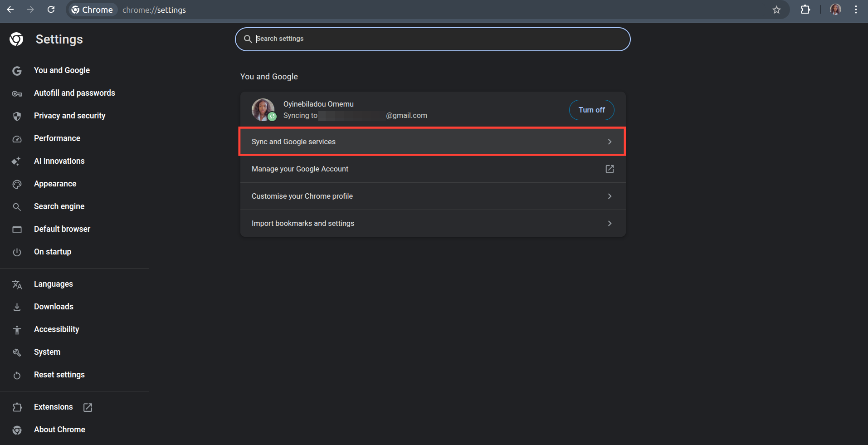Click the Extensions puzzle icon in toolbar

(806, 10)
